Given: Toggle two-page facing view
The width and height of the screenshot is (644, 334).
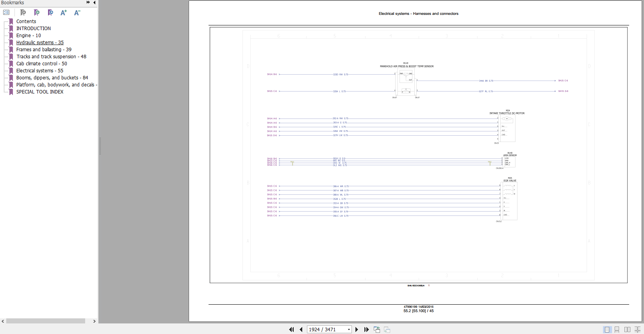Looking at the screenshot, I should pos(627,330).
